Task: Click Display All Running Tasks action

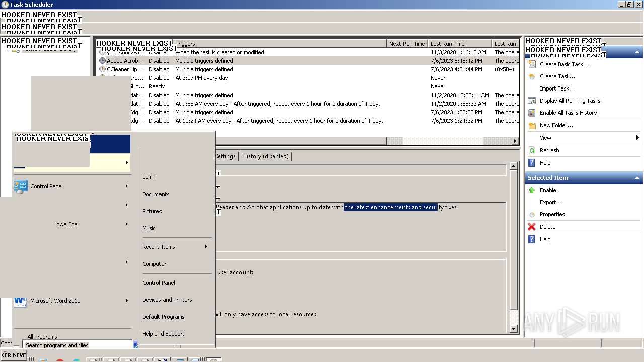Action: click(570, 101)
